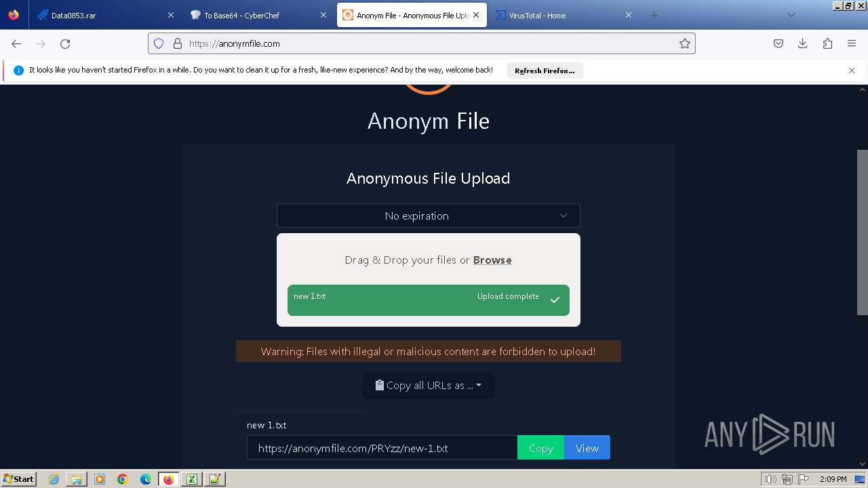Click the new 1.txt upload progress bar
This screenshot has height=488, width=868.
[x=429, y=300]
